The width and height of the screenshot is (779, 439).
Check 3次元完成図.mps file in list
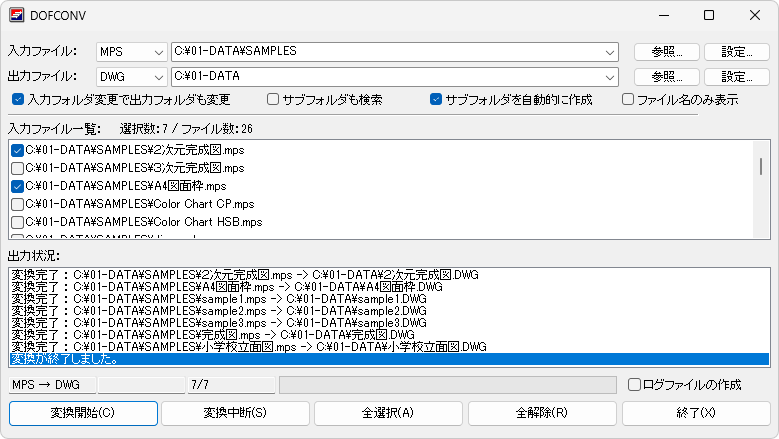pyautogui.click(x=17, y=168)
